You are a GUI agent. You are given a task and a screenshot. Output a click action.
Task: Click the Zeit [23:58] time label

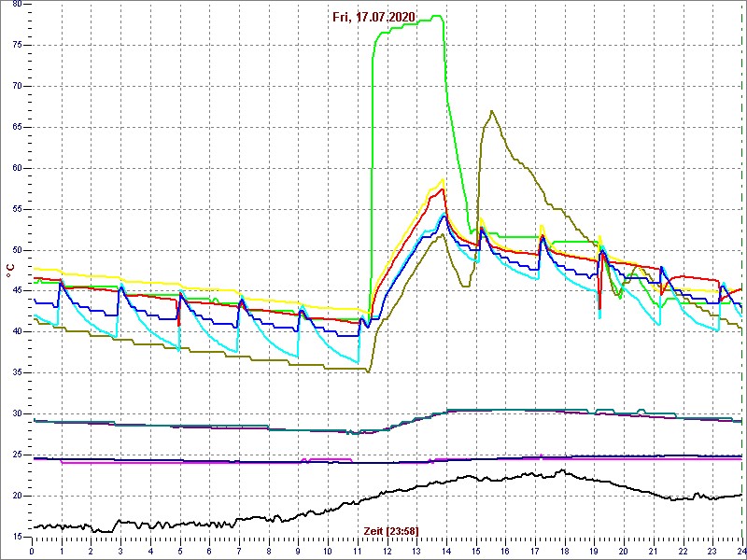(x=391, y=531)
